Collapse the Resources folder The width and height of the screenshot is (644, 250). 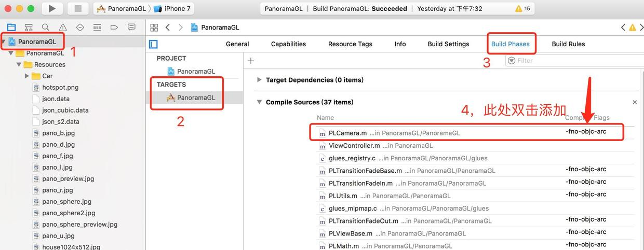(x=19, y=64)
